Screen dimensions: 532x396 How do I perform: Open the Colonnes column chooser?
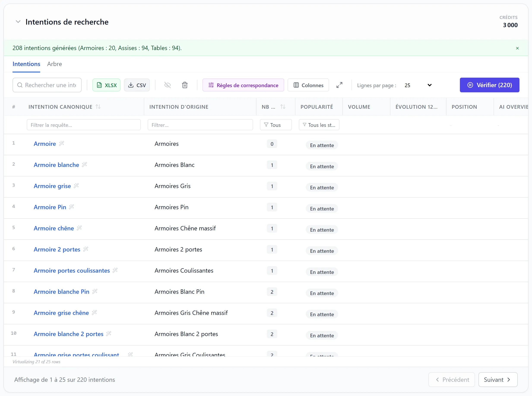coord(308,85)
